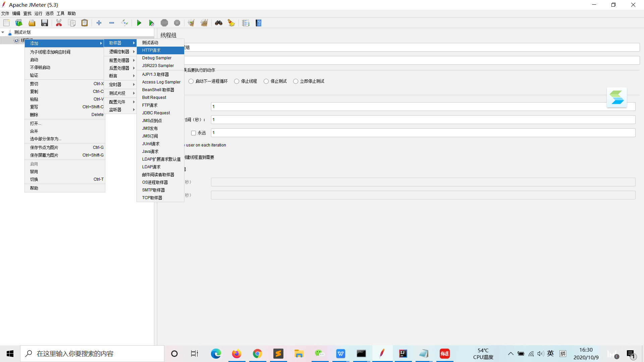Expand the 前置处理器 submenu

click(120, 60)
